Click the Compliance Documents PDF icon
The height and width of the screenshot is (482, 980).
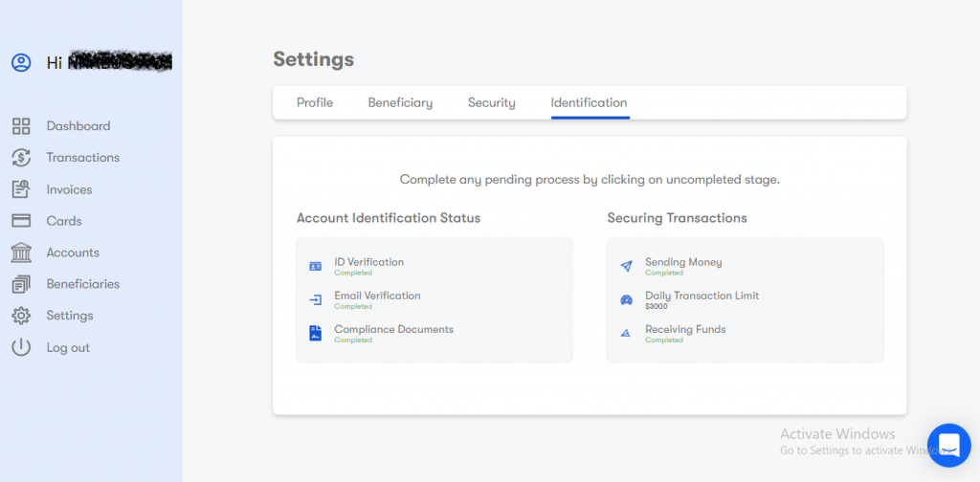pyautogui.click(x=316, y=334)
